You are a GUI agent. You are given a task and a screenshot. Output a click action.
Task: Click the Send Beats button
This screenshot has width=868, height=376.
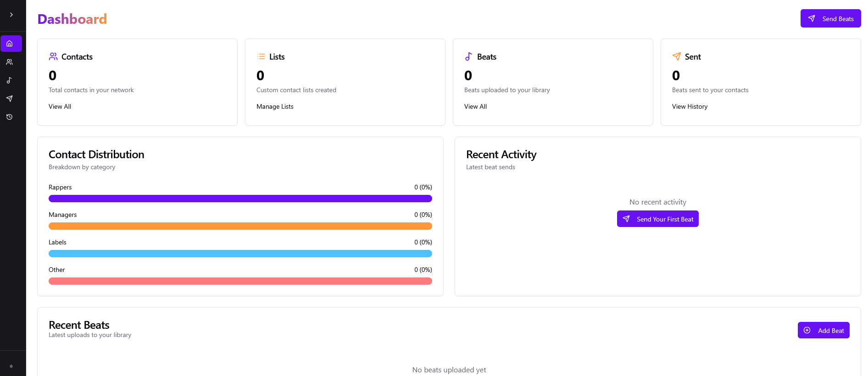(x=830, y=19)
